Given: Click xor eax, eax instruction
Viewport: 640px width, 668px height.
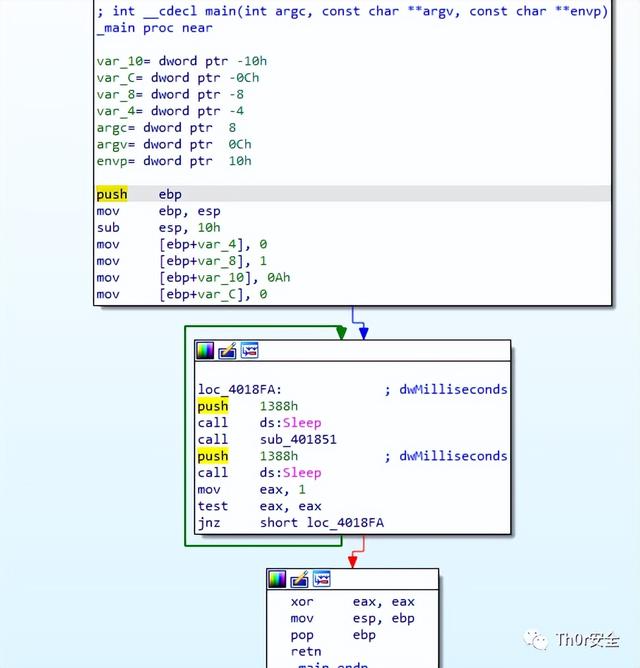Looking at the screenshot, I should pos(352,602).
